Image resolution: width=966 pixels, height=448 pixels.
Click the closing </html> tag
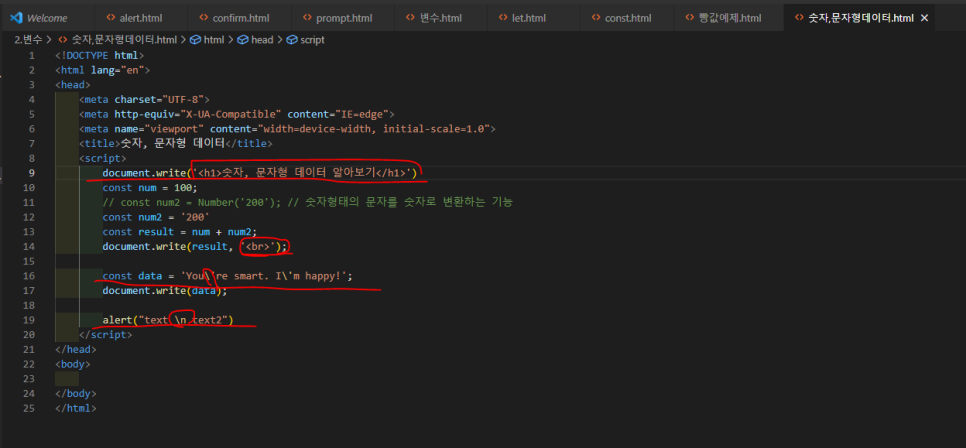(76, 408)
